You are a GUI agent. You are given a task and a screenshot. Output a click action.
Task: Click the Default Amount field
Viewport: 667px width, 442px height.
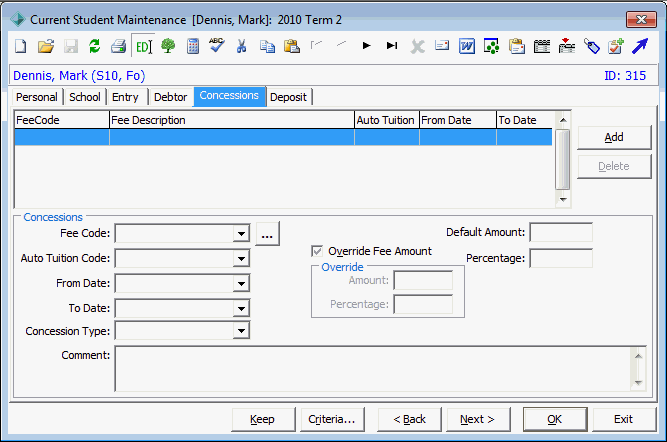(561, 233)
